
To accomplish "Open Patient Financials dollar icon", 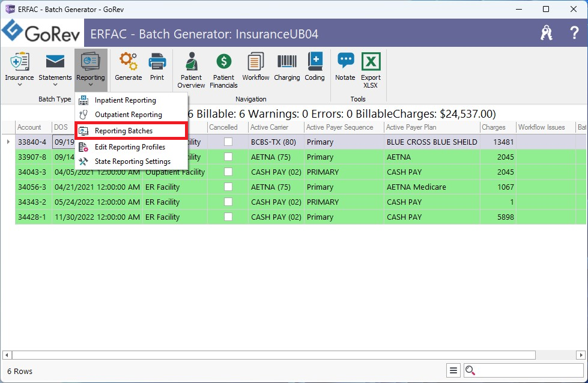I will point(223,61).
